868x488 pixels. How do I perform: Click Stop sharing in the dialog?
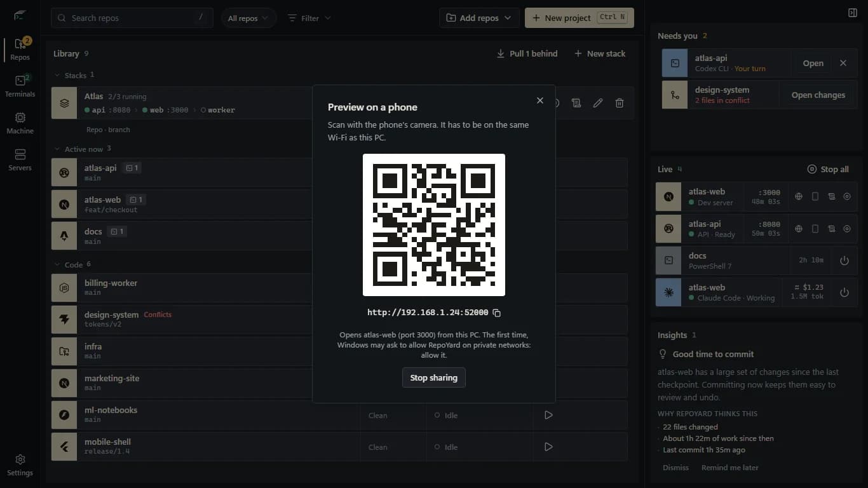click(x=434, y=377)
